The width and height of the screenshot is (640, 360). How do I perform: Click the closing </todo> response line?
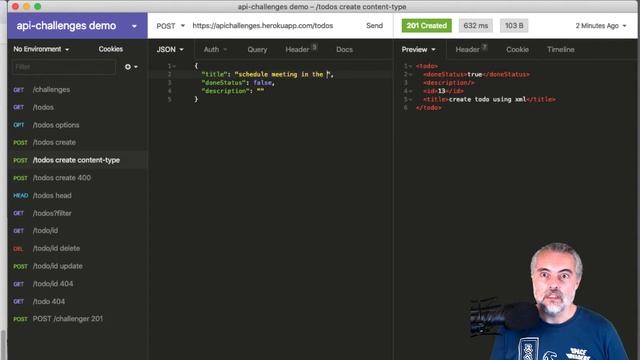tap(428, 108)
